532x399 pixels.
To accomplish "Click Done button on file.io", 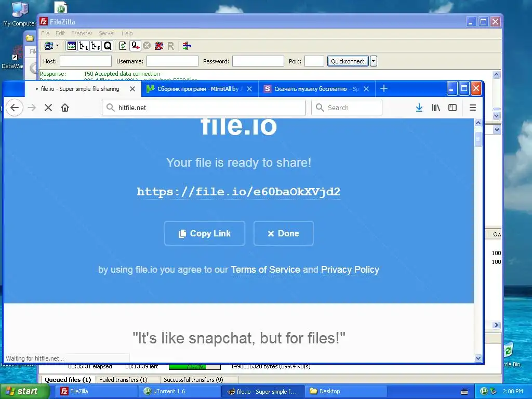I will (x=284, y=233).
